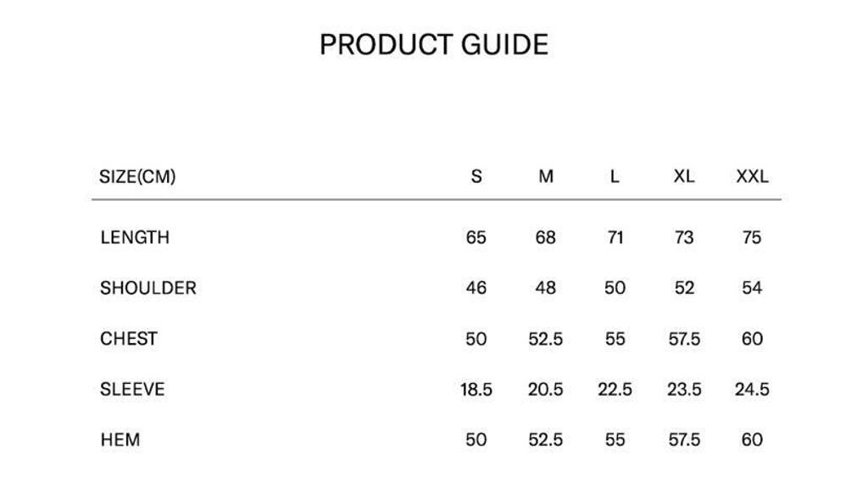Click the XL size column header
Viewport: 868px width, 488px height.
tap(684, 176)
